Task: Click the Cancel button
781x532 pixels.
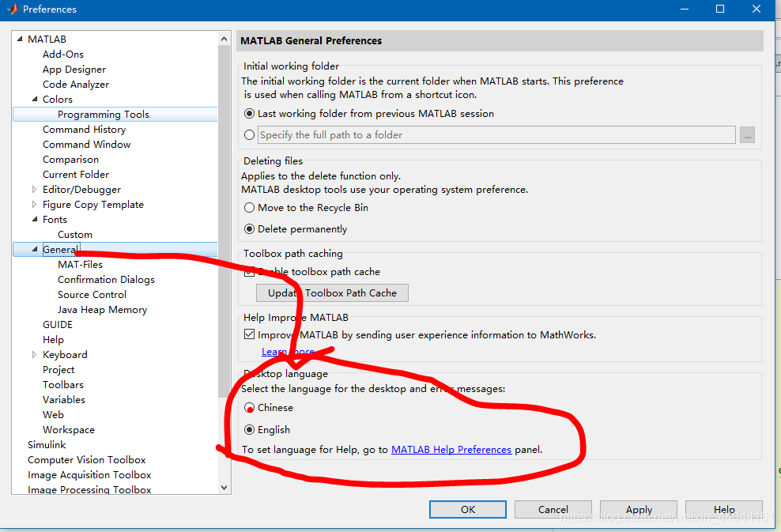Action: 553,510
